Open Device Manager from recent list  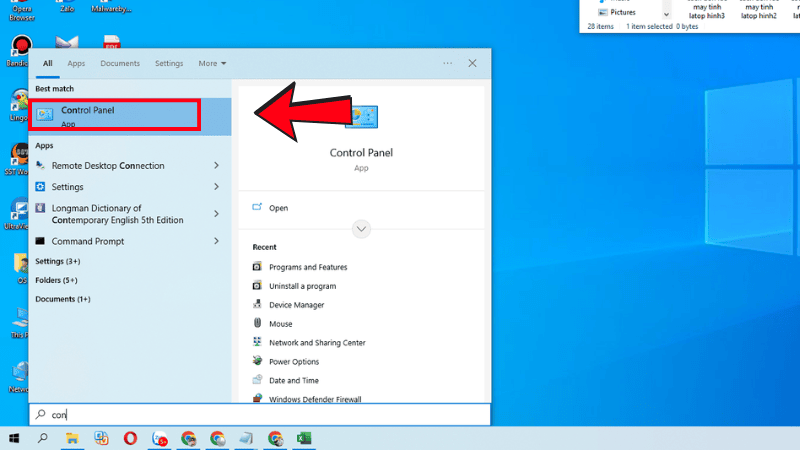(x=296, y=305)
